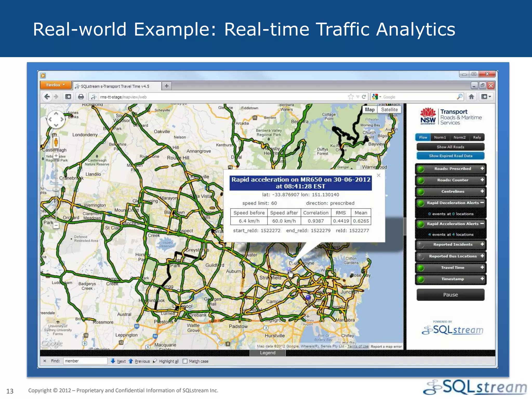The image size is (532, 399).
Task: Select the Map view button
Action: click(370, 110)
